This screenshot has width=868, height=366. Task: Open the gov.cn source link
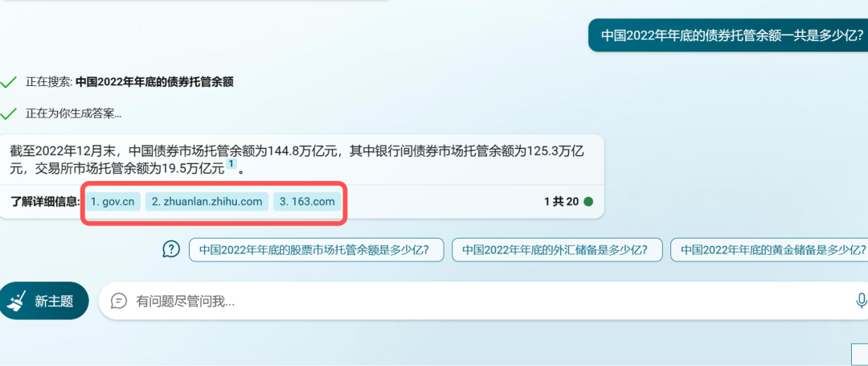pos(113,202)
